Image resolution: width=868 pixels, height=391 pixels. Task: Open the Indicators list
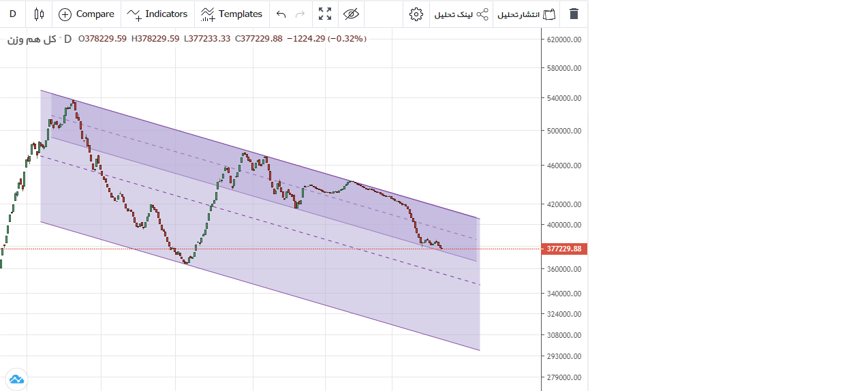157,14
